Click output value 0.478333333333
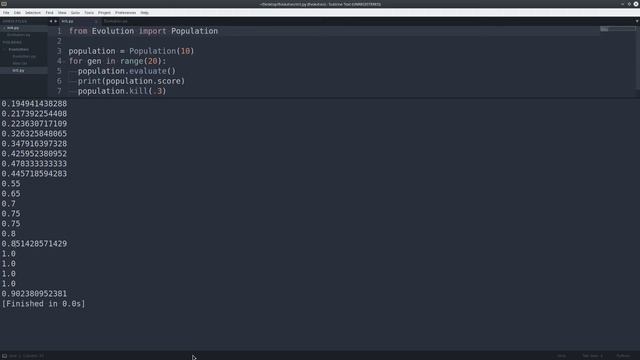The width and height of the screenshot is (640, 360). (x=34, y=164)
